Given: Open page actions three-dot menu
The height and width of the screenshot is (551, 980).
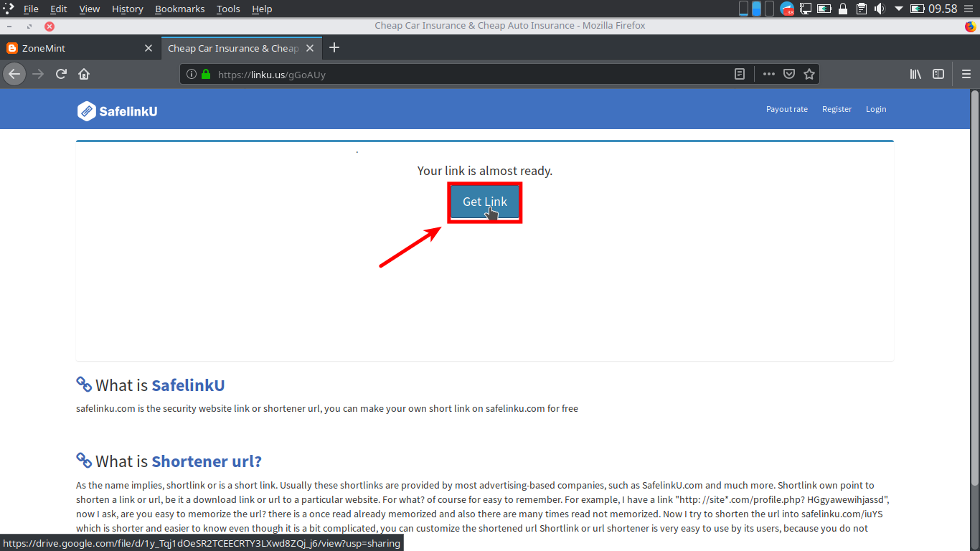Looking at the screenshot, I should [769, 74].
